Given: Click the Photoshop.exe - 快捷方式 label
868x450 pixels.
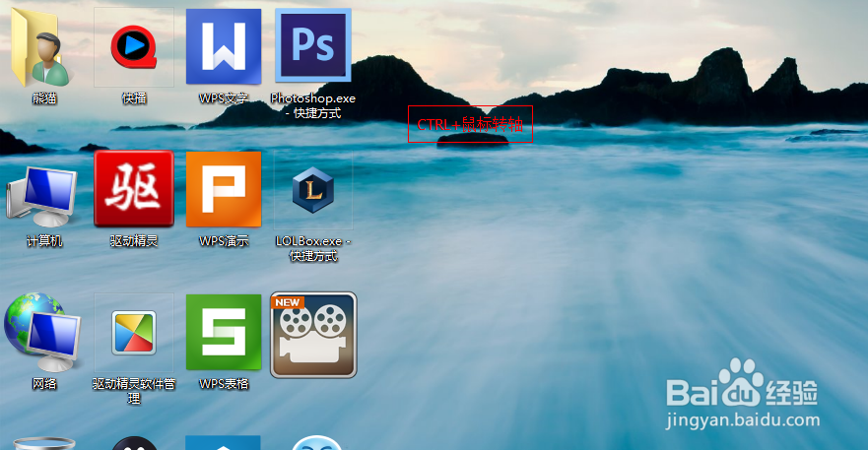Looking at the screenshot, I should click(313, 105).
